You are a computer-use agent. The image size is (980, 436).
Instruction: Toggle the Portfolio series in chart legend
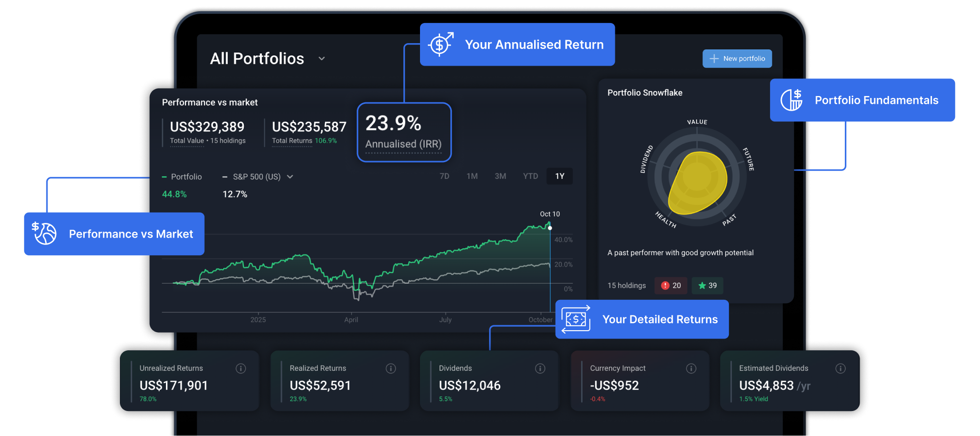[x=182, y=177]
